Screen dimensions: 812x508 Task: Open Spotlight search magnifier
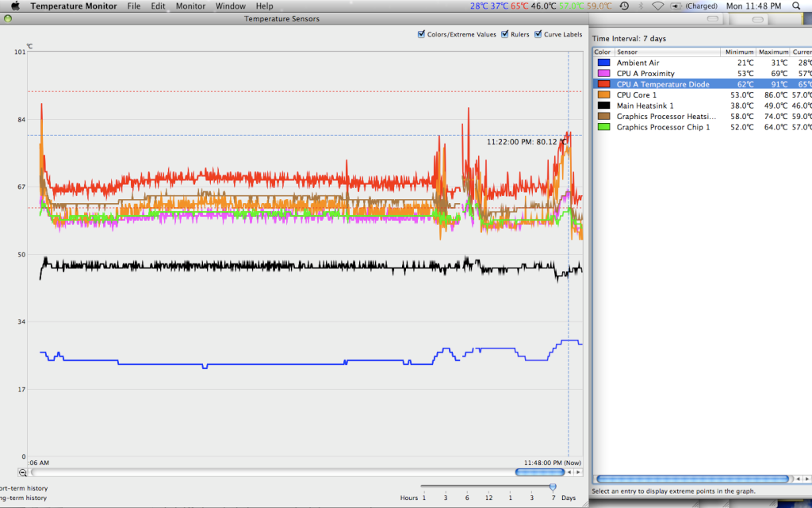[795, 6]
